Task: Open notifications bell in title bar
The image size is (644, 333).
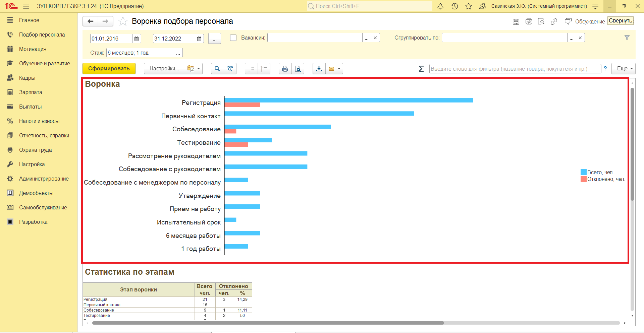Action: click(x=440, y=6)
